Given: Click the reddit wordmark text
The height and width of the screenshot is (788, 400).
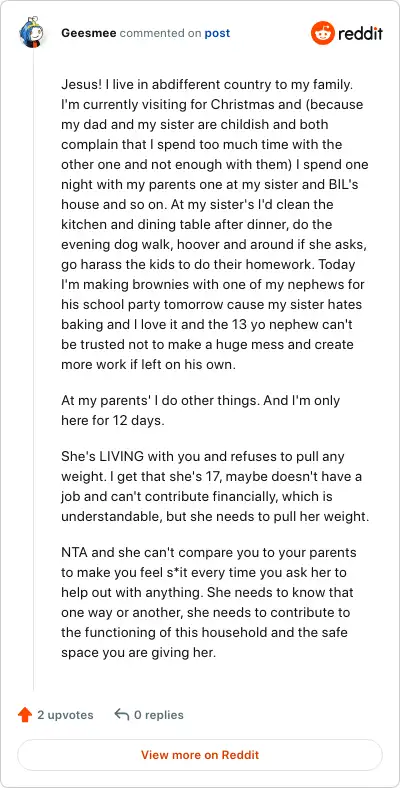Looking at the screenshot, I should point(360,34).
